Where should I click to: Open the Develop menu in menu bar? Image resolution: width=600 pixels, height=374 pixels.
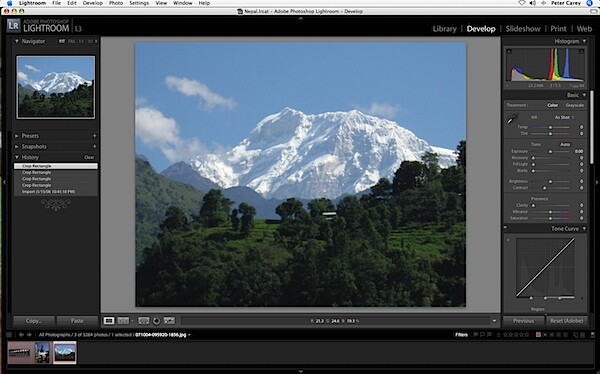tap(93, 3)
